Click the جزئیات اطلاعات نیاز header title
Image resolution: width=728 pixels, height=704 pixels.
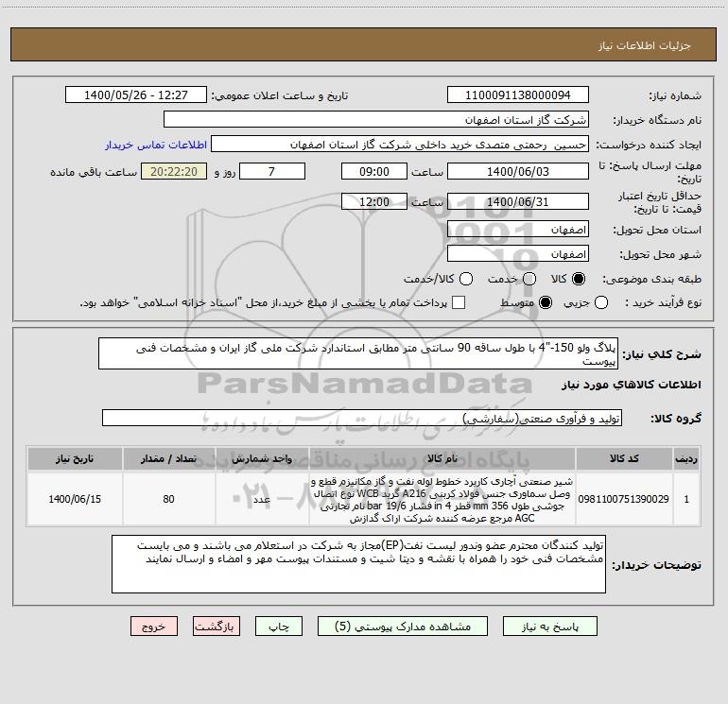pos(644,45)
